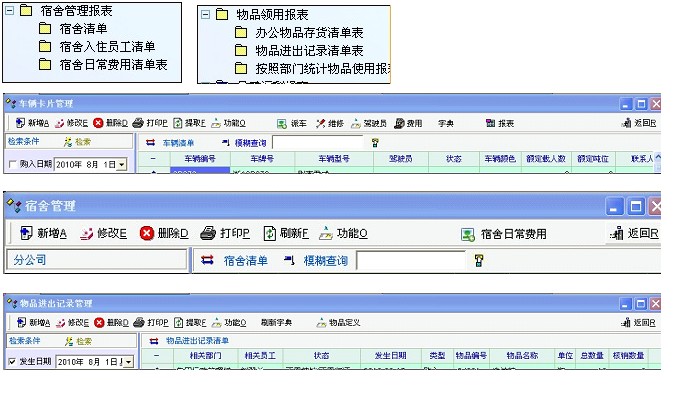Click the 模糊查询 text field in 宿舍管理
This screenshot has height=397, width=682.
click(411, 260)
